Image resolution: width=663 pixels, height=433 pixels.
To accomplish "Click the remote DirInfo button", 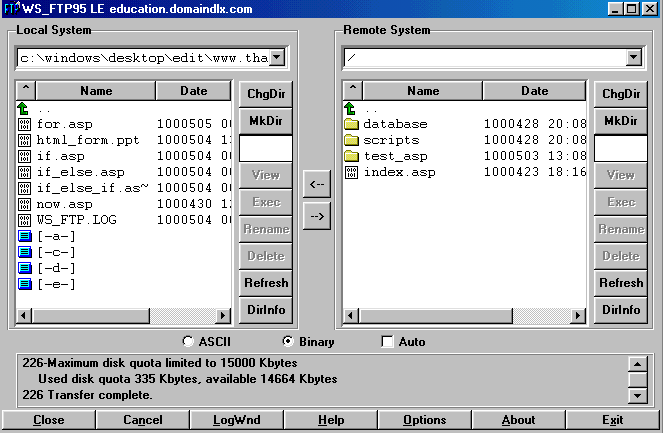I will tap(621, 310).
